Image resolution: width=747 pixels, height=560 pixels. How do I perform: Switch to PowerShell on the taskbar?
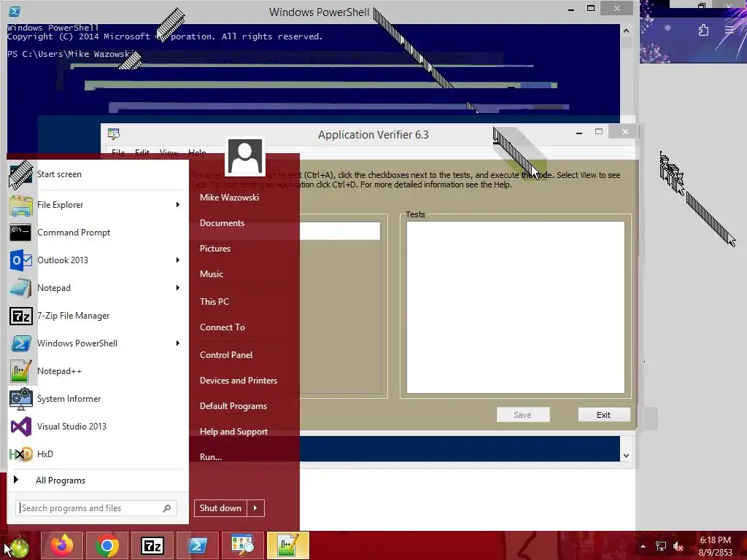198,545
